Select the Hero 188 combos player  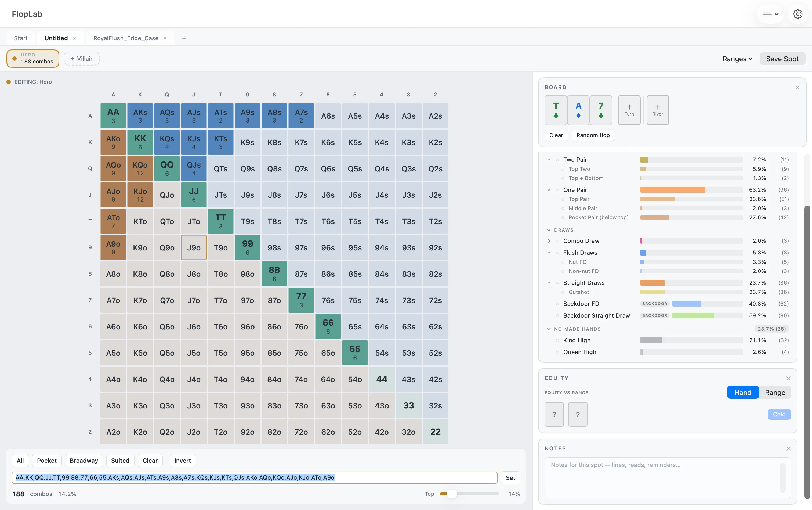33,58
